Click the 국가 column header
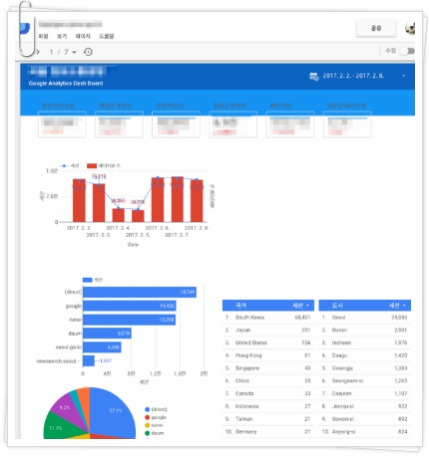 (241, 305)
